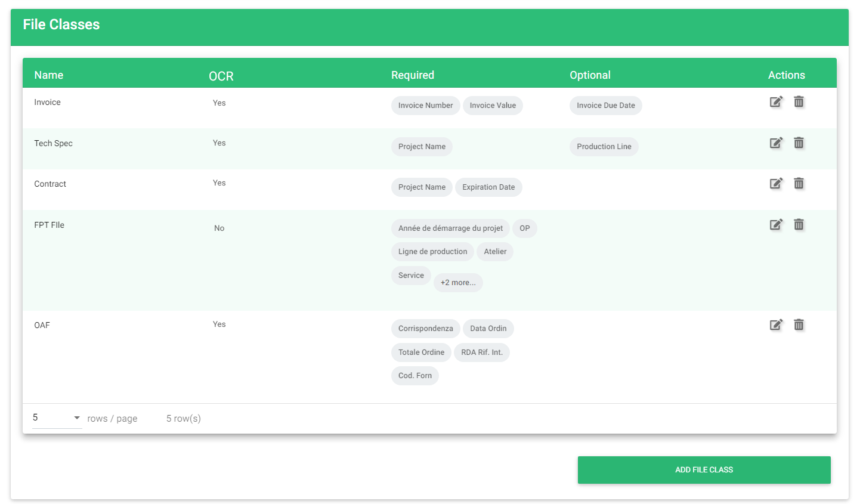Click the Production Line chip
The height and width of the screenshot is (504, 863).
604,147
